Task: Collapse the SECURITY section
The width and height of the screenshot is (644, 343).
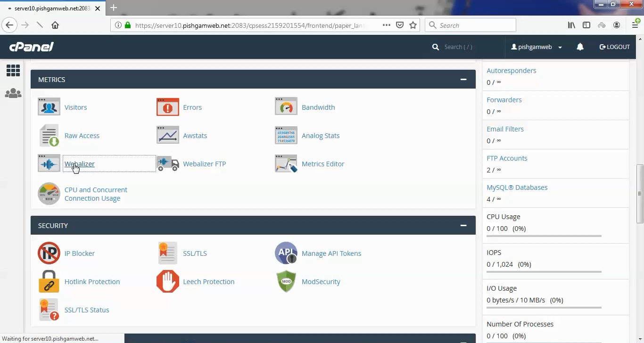Action: pyautogui.click(x=463, y=225)
